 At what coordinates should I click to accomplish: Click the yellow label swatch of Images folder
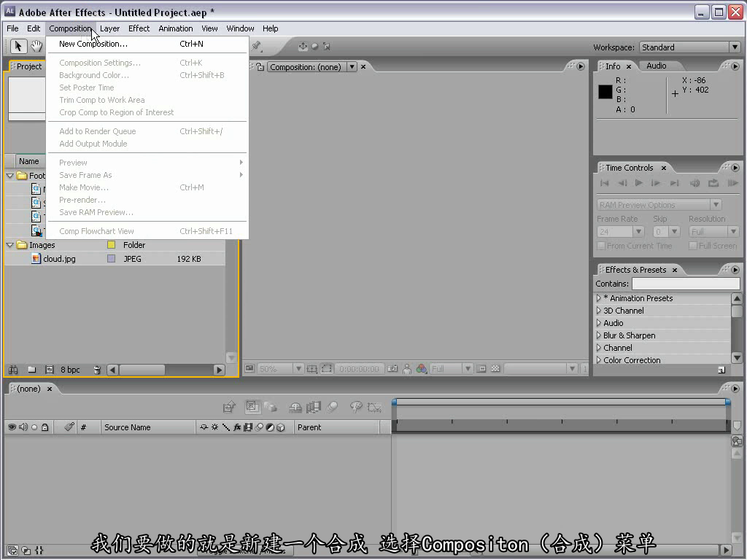point(111,245)
